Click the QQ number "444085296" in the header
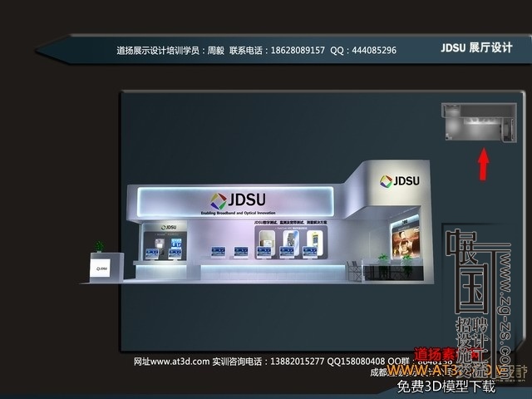Viewport: 532px width, 399px height. pyautogui.click(x=374, y=51)
